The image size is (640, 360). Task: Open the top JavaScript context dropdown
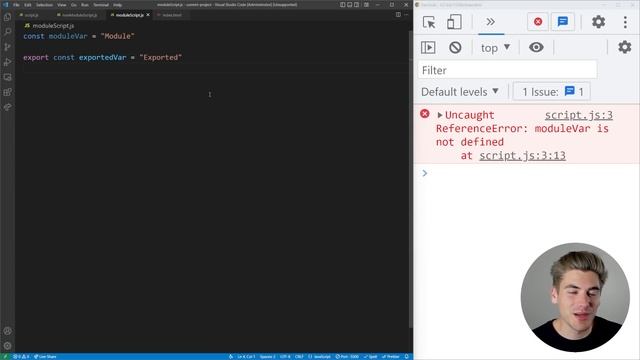[495, 48]
